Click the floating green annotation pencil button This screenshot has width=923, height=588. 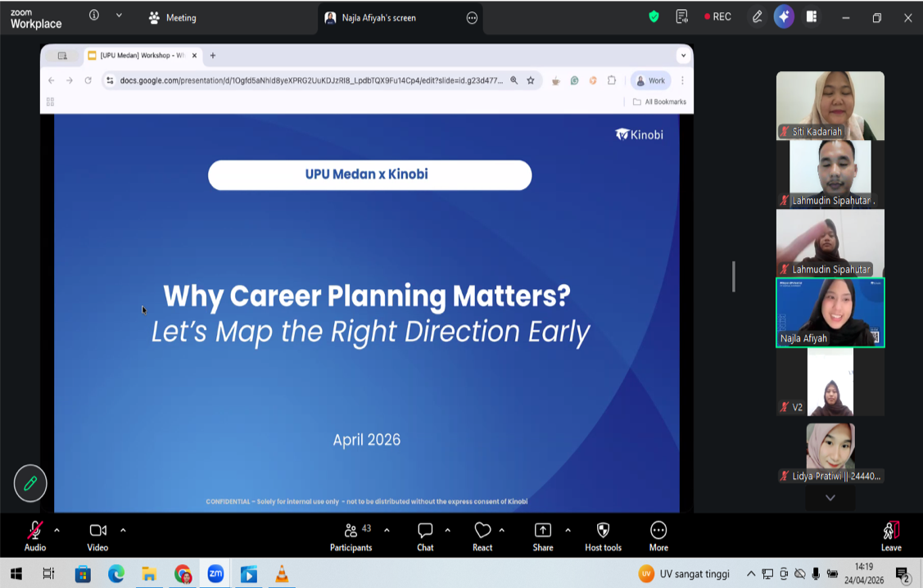click(30, 483)
